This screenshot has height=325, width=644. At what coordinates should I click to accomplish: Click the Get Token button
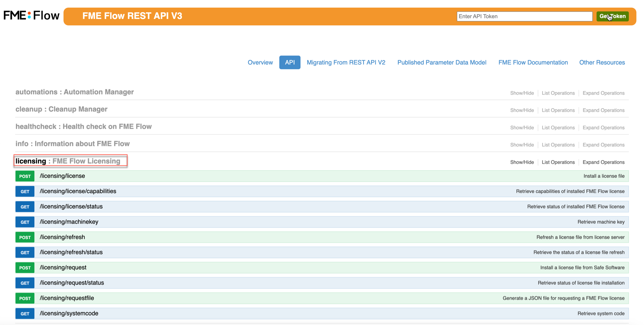click(613, 16)
